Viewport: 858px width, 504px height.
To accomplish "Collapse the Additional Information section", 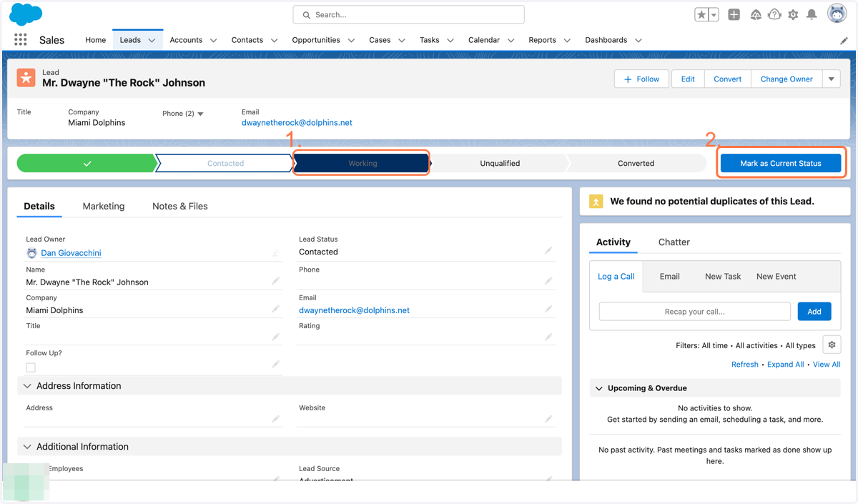I will (x=27, y=447).
